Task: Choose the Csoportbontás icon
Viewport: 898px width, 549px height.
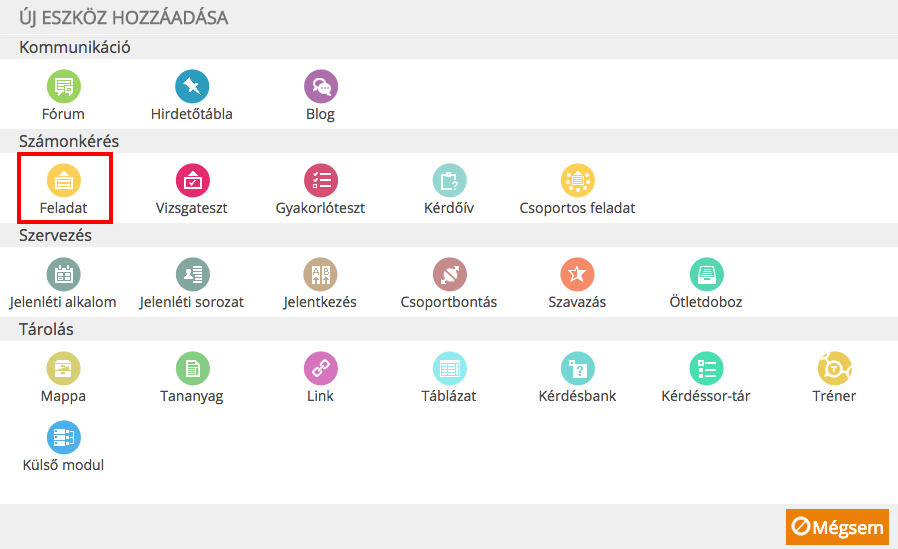Action: point(450,274)
